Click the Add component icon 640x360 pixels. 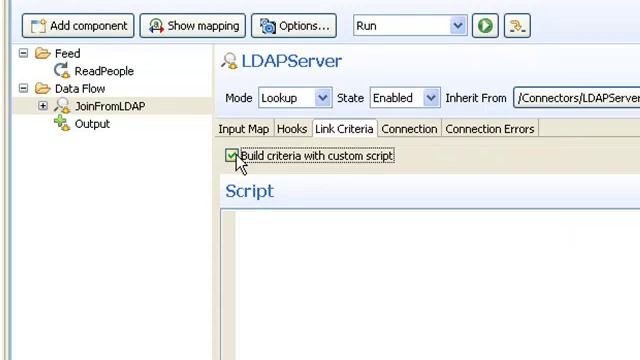click(x=38, y=26)
